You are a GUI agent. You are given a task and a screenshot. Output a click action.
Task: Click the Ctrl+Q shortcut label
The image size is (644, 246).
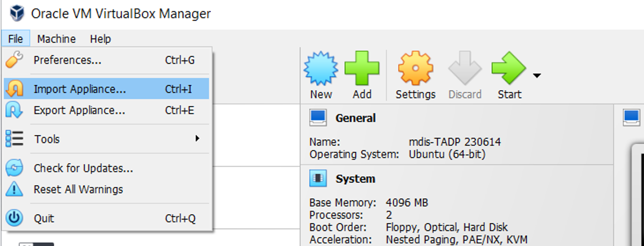pyautogui.click(x=180, y=218)
